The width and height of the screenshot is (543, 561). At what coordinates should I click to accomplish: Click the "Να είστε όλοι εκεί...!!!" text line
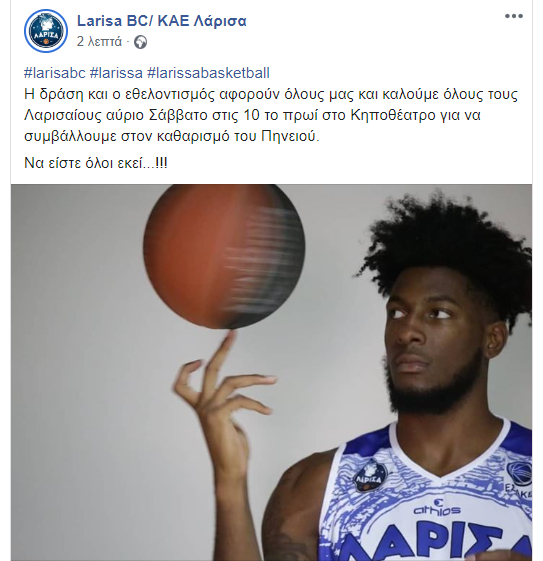click(96, 163)
